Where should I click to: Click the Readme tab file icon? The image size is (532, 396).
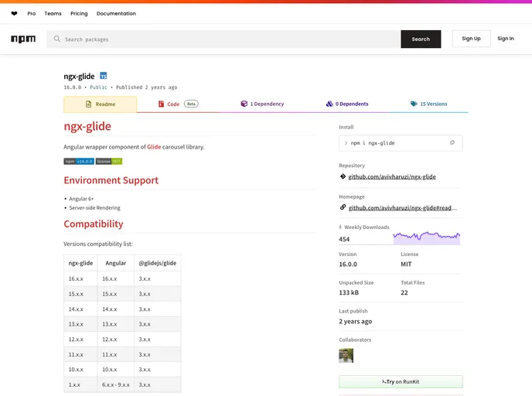pyautogui.click(x=89, y=104)
